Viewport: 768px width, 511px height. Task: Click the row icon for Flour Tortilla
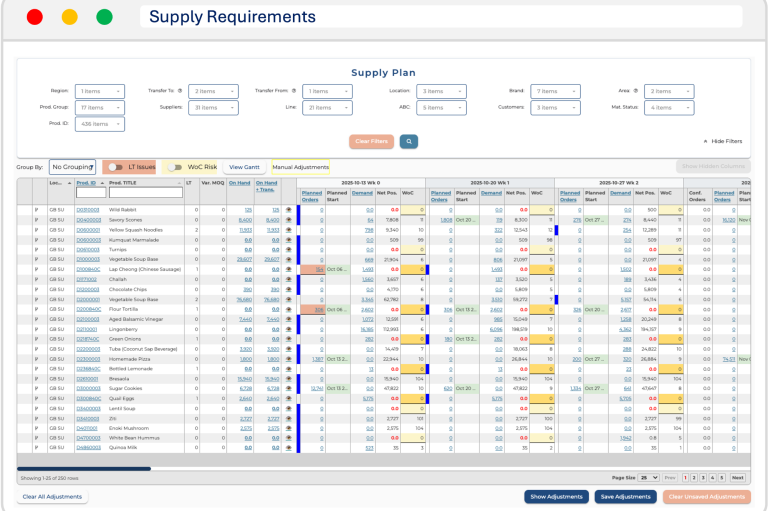(289, 309)
